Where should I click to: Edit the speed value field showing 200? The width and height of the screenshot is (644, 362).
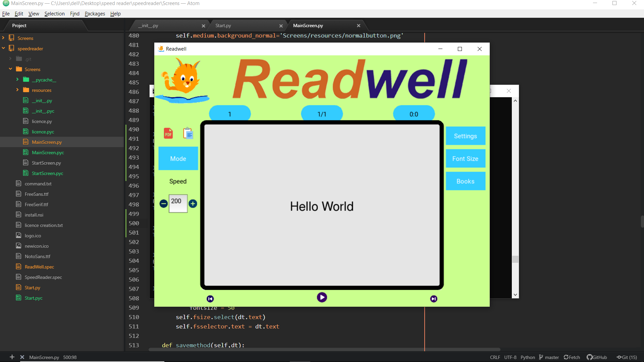[178, 203]
